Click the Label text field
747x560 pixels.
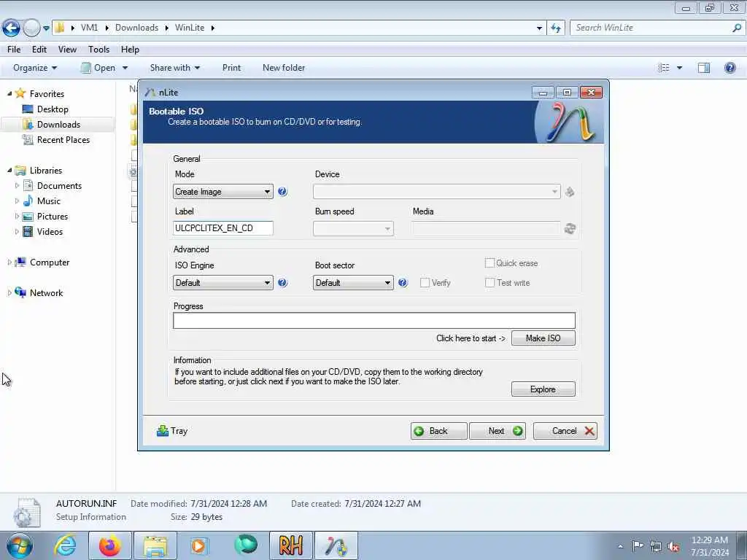pos(223,228)
